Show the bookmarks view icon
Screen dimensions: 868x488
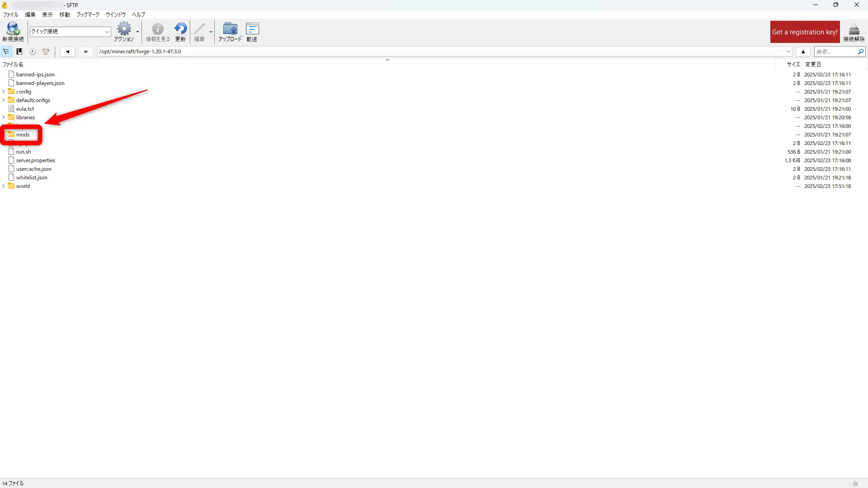click(19, 52)
